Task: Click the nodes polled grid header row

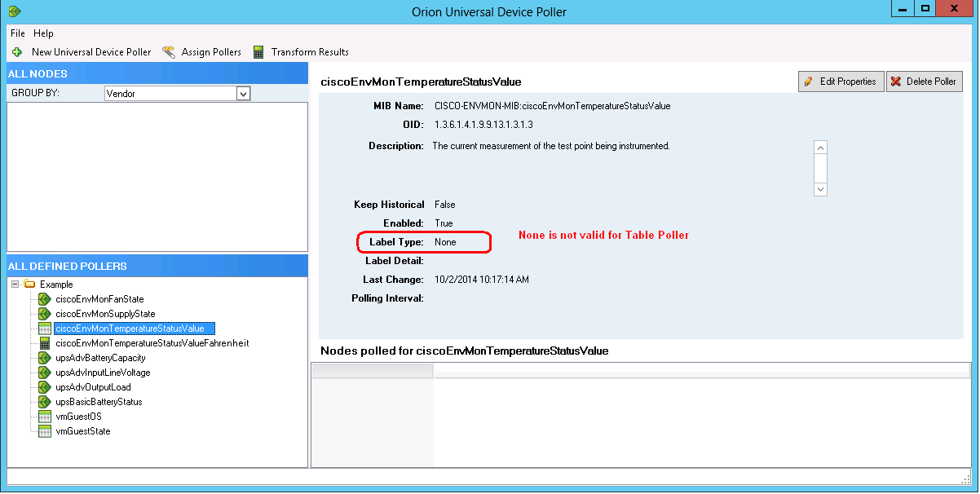Action: [x=641, y=371]
